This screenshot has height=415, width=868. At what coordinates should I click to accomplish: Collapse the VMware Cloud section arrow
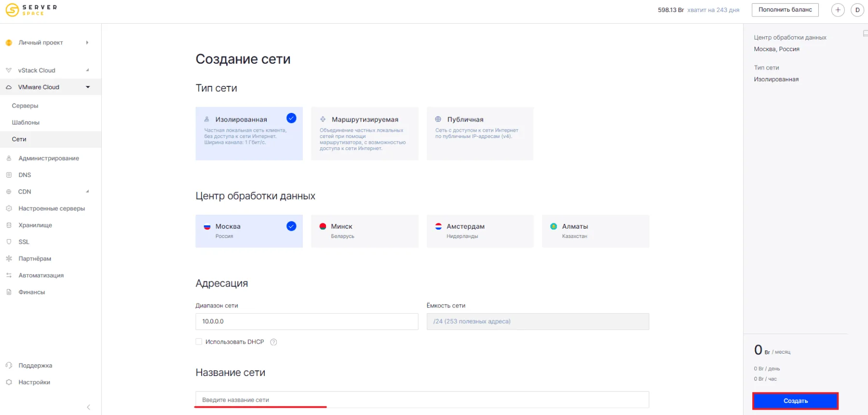[x=88, y=87]
